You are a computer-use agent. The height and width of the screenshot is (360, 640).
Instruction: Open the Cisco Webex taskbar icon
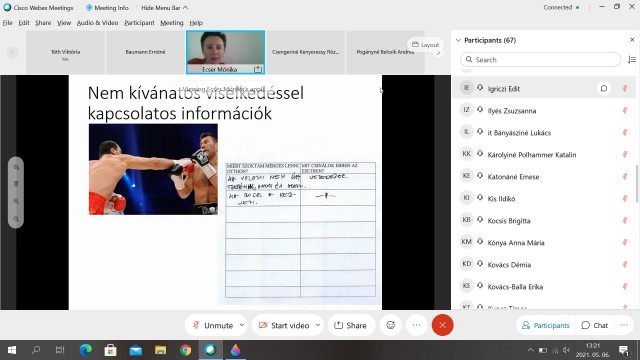point(211,350)
